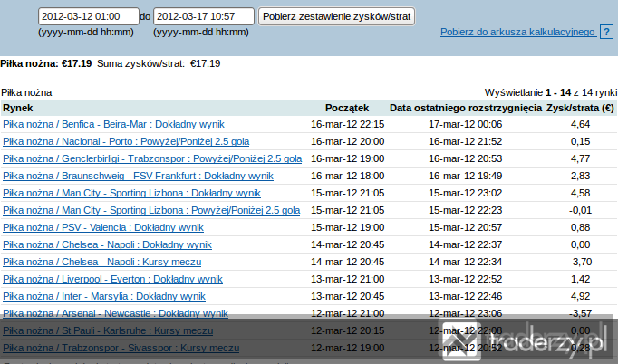The width and height of the screenshot is (618, 364).
Task: Open Liverpool - Everton Dokładny wynik link
Action: pos(112,279)
